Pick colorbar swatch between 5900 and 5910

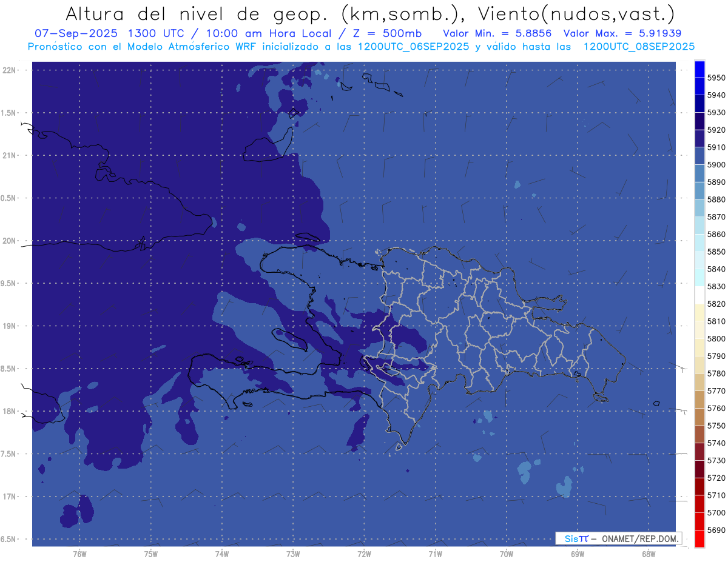(699, 156)
